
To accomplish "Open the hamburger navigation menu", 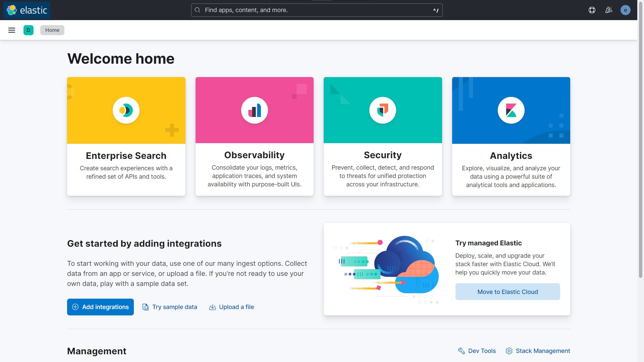I will pyautogui.click(x=12, y=30).
